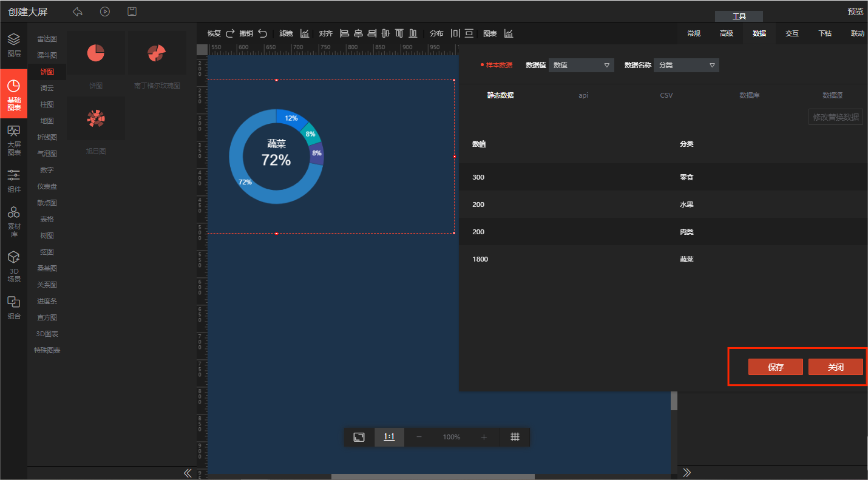Open the 素材库 material library icon

coord(13,221)
